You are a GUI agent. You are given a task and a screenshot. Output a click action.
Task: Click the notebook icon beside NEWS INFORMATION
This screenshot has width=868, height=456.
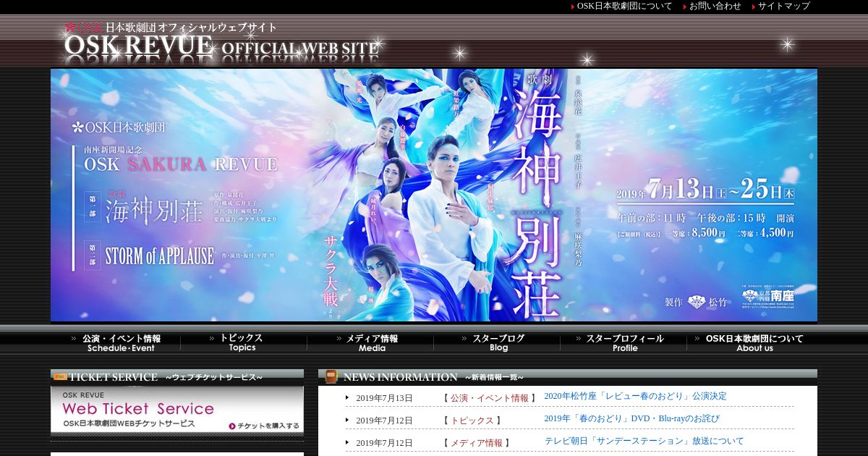331,376
